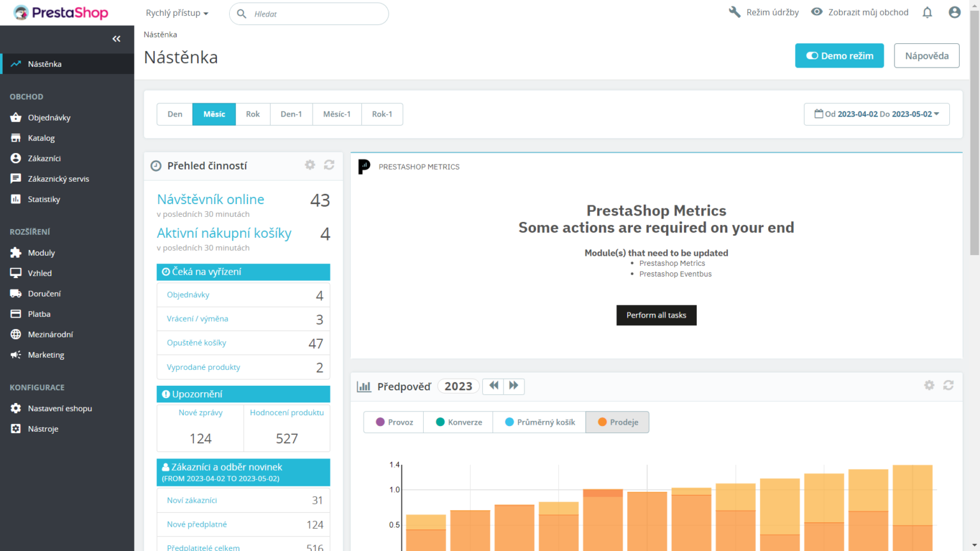Click the Platba credit card icon
Image resolution: width=980 pixels, height=551 pixels.
click(x=16, y=314)
